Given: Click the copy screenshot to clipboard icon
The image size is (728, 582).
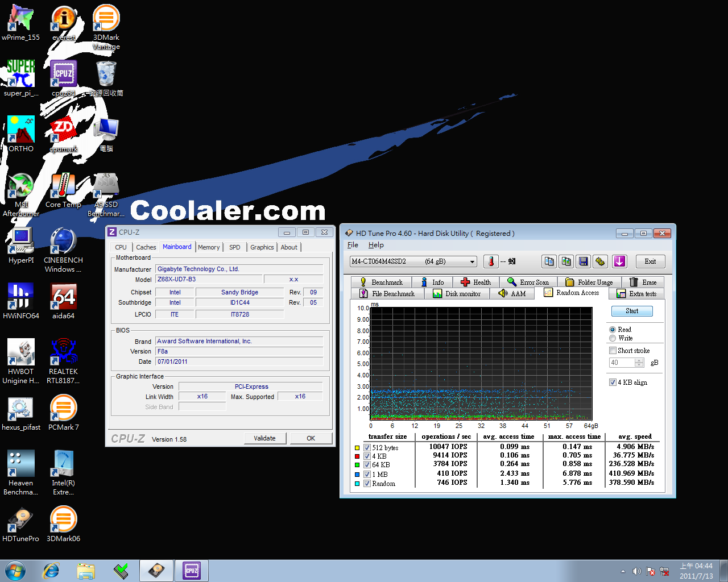Looking at the screenshot, I should click(x=566, y=261).
